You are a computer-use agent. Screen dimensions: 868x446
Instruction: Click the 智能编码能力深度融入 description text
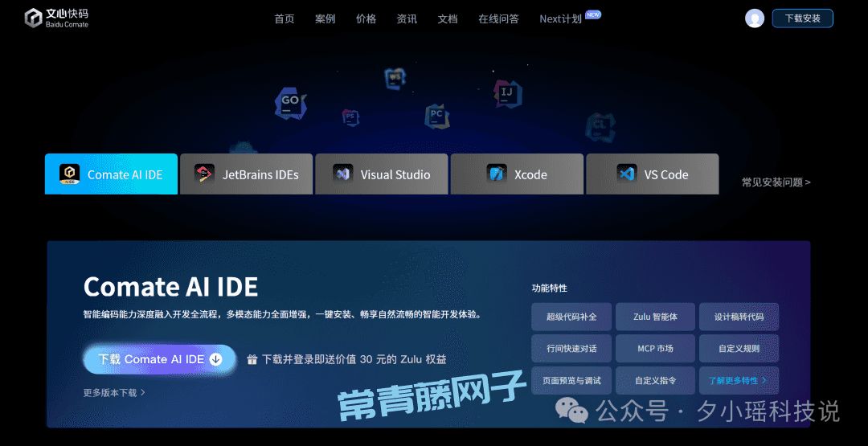click(x=282, y=315)
